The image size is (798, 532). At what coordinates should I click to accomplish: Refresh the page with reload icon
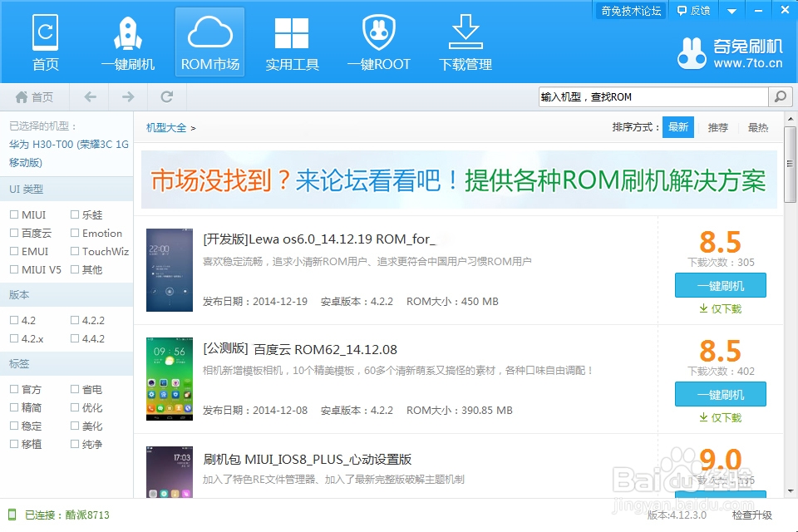(167, 96)
